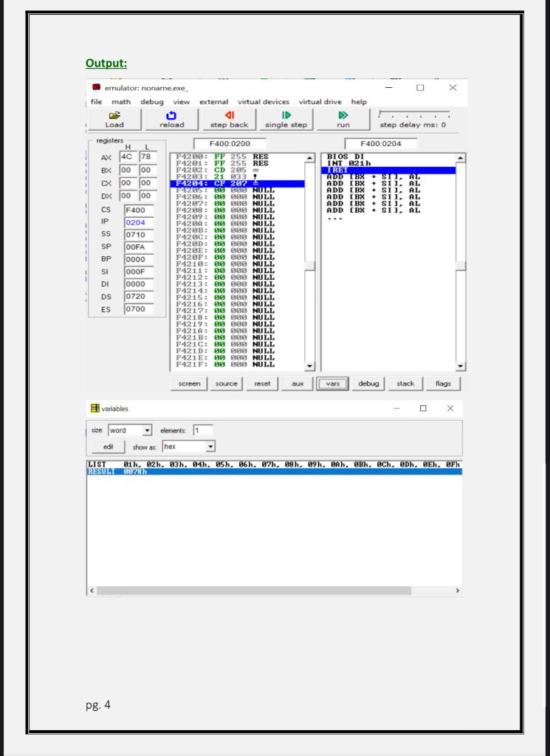Click variables scrollbar right arrow

[x=457, y=591]
